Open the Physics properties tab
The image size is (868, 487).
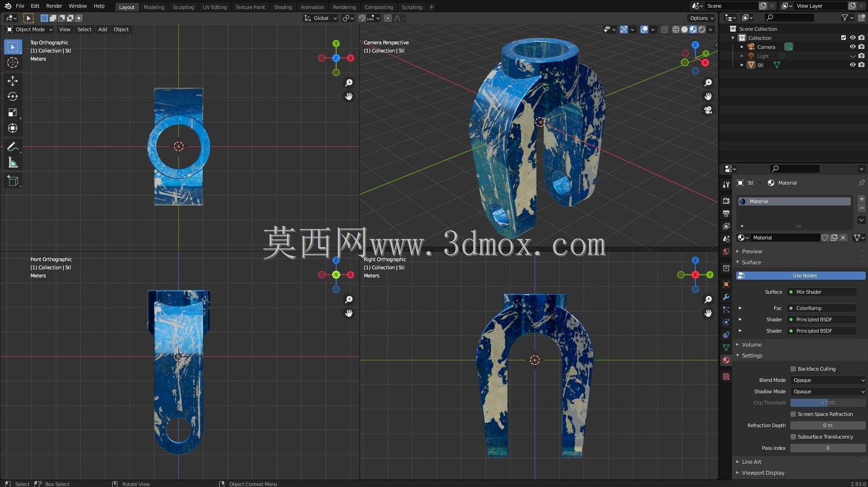point(726,322)
